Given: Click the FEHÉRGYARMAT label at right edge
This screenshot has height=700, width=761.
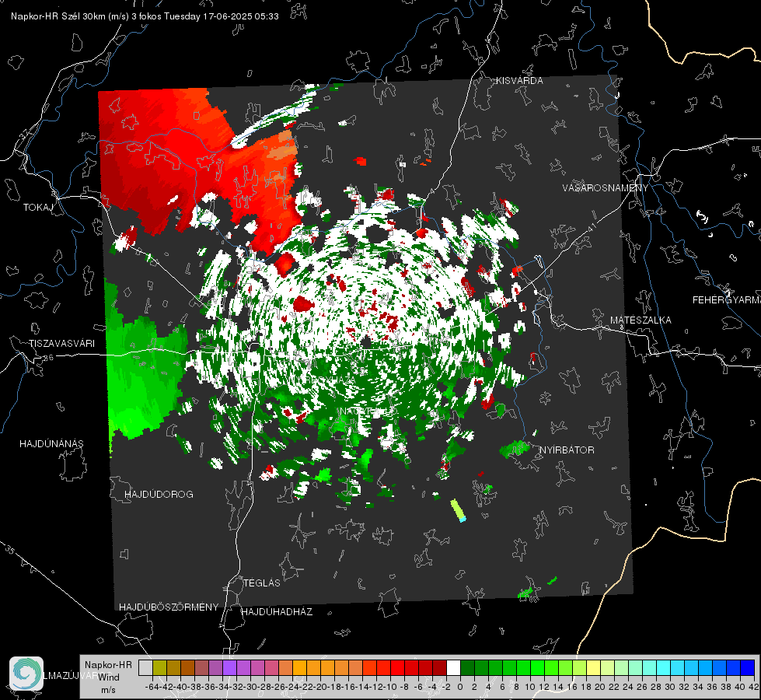Looking at the screenshot, I should pos(727,299).
